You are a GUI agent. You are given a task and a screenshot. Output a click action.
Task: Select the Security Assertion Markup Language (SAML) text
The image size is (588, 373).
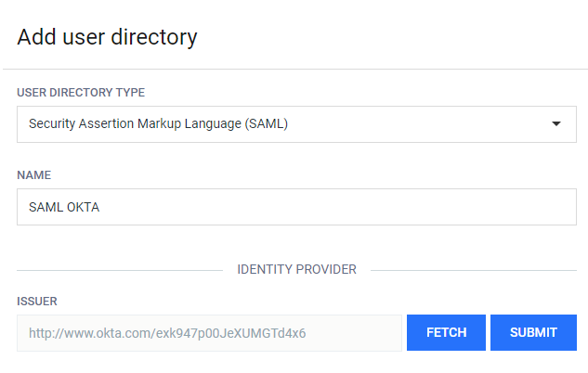click(x=158, y=123)
